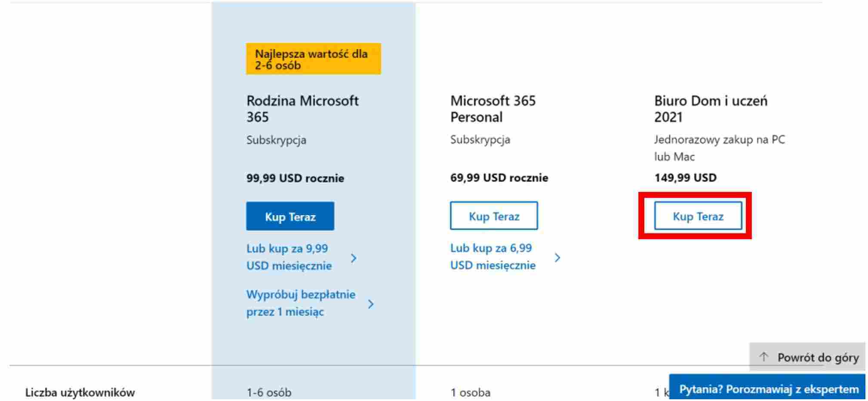Image resolution: width=868 pixels, height=401 pixels.
Task: Click the 149,99 USD price text
Action: (x=685, y=178)
